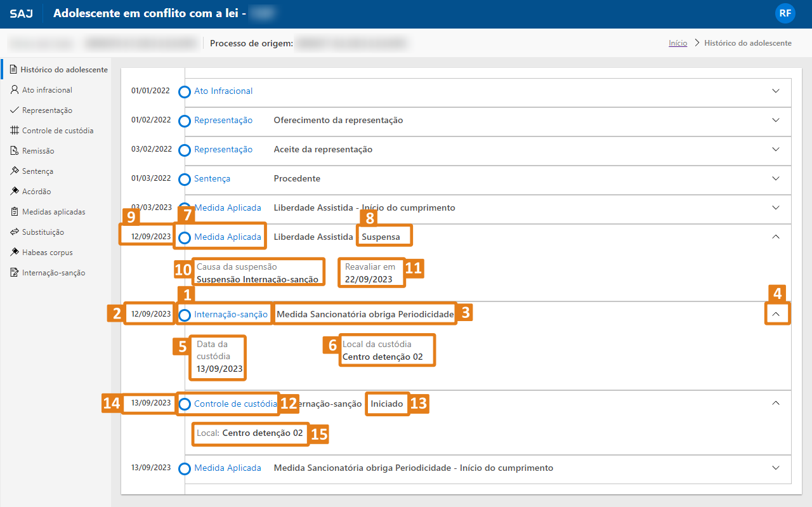Screen dimensions: 812x507
Task: Expand the Ato Infracional row dated 01/01/2022
Action: pyautogui.click(x=775, y=91)
